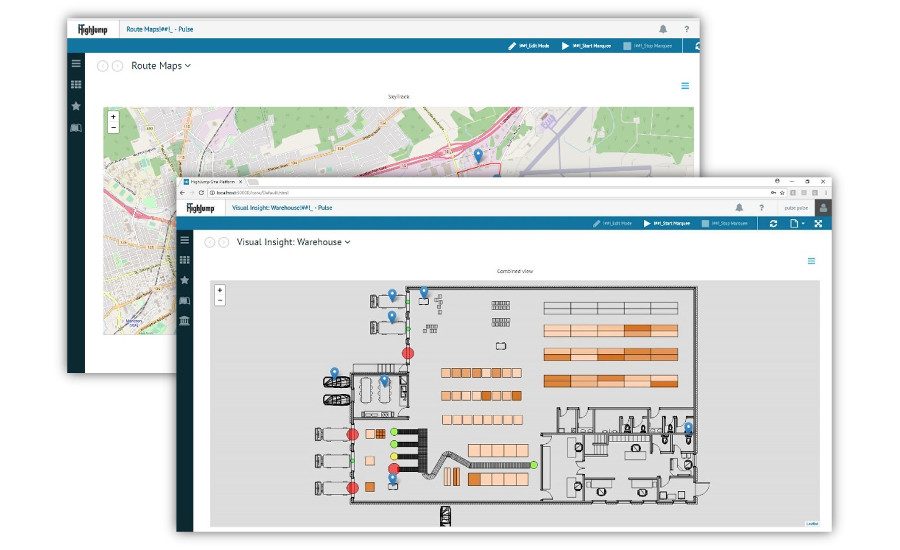Open hamburger menu in Visual Insight sidebar

(x=184, y=240)
